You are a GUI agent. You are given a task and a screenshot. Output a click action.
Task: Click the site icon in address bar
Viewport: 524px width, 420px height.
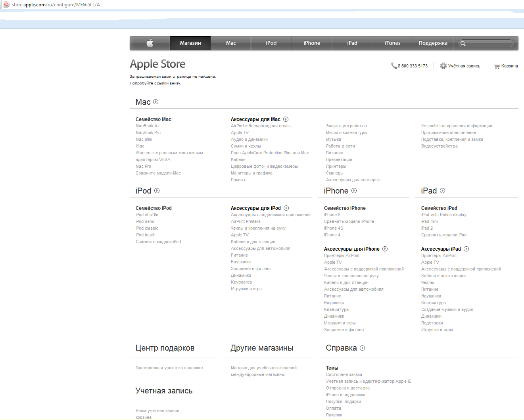6,5
